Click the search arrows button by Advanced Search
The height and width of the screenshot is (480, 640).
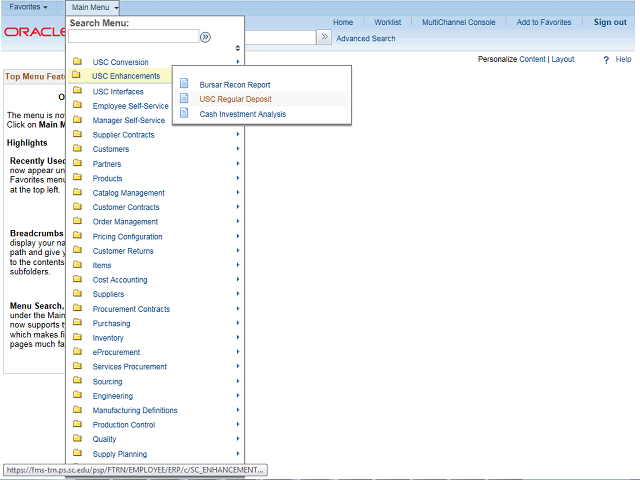[324, 37]
